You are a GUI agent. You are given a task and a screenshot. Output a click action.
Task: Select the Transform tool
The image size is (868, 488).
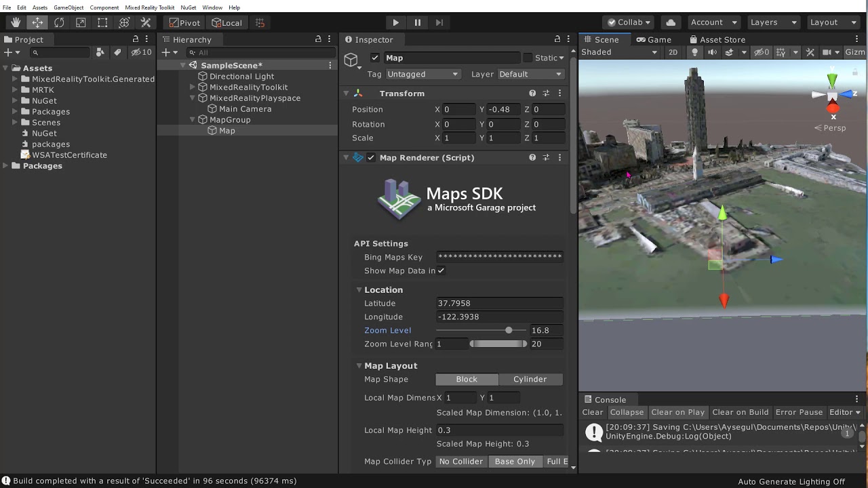click(124, 22)
